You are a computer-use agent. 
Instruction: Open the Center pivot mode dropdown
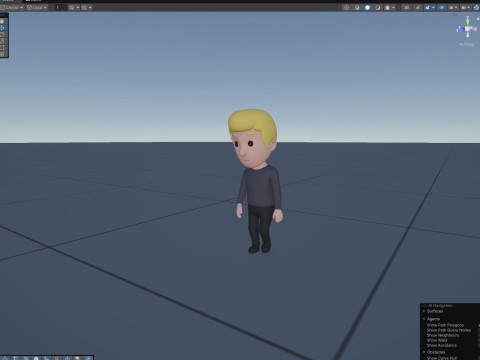(12, 7)
